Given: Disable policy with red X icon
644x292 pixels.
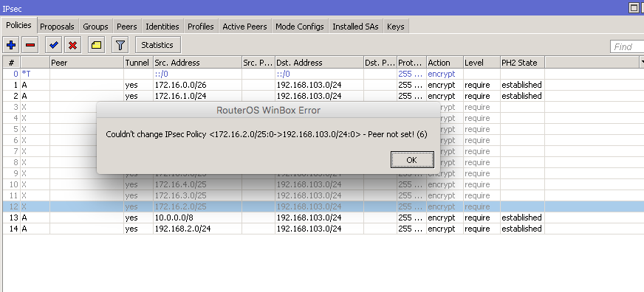Looking at the screenshot, I should 72,45.
